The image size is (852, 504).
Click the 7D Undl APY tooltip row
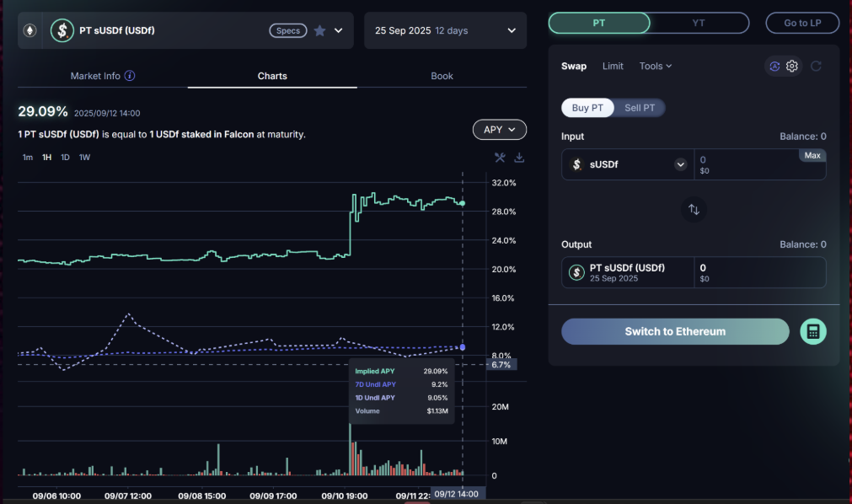click(401, 384)
